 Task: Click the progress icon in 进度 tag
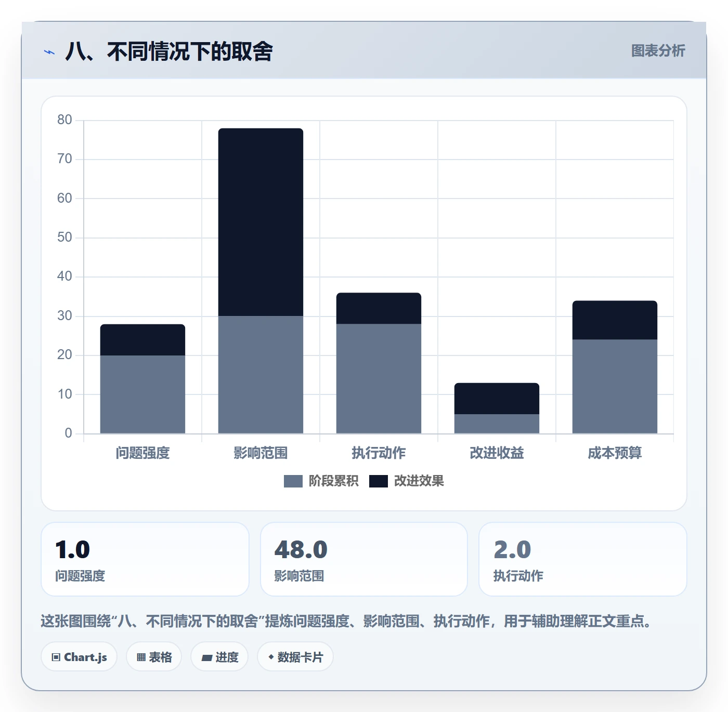[207, 657]
